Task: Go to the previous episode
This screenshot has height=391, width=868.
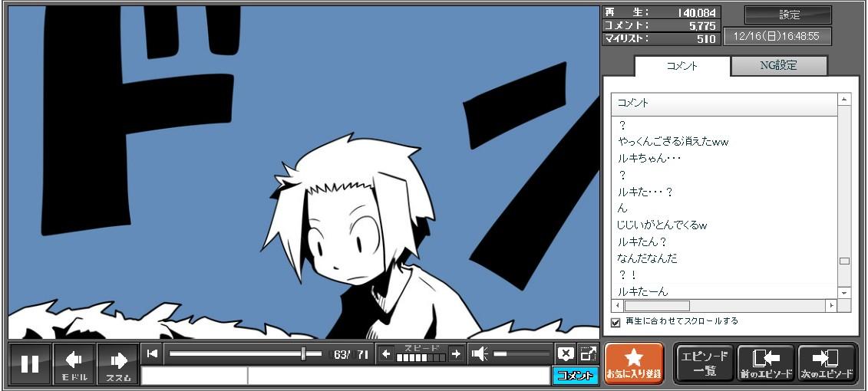Action: [765, 363]
